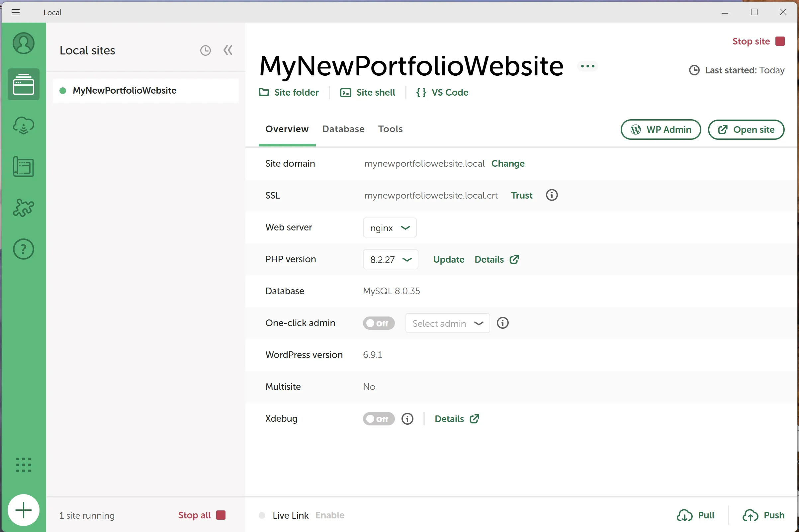Open the Select admin dropdown
This screenshot has height=532, width=799.
point(447,323)
